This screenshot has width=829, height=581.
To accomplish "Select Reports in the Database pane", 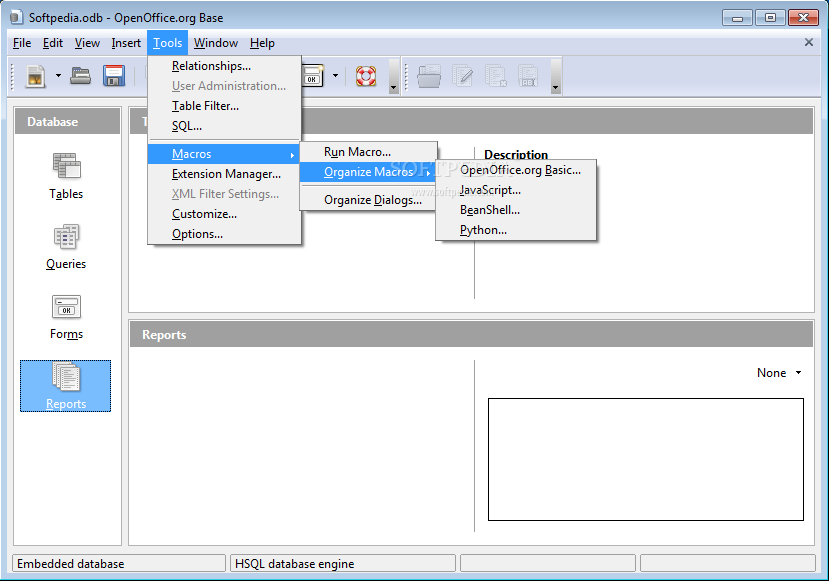I will 66,386.
